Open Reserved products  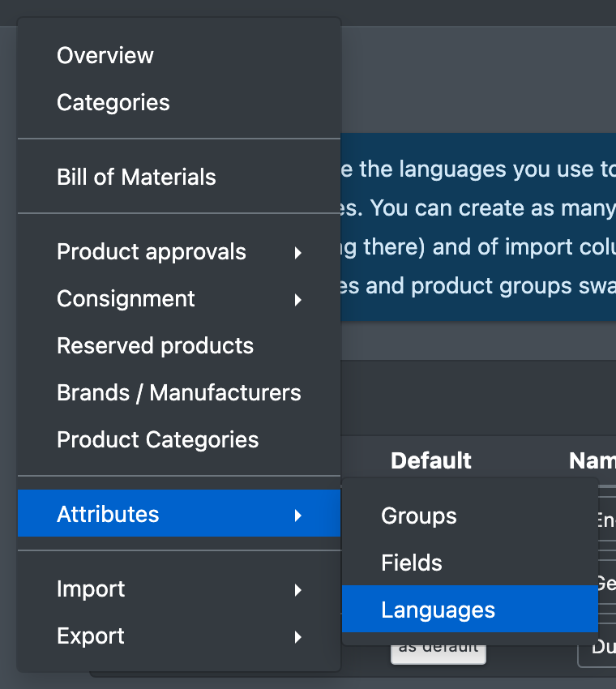tap(179, 346)
